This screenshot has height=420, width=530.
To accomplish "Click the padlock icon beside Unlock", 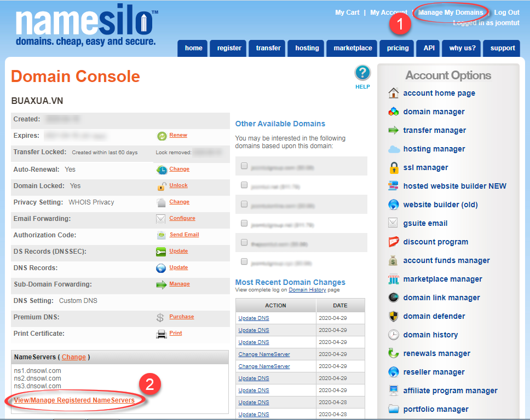I will coord(162,186).
